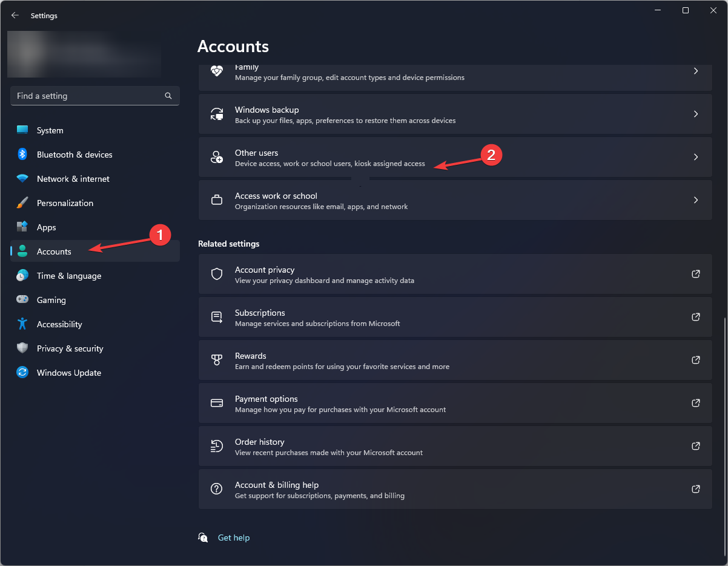Click Other users title text
The height and width of the screenshot is (566, 728).
[257, 153]
